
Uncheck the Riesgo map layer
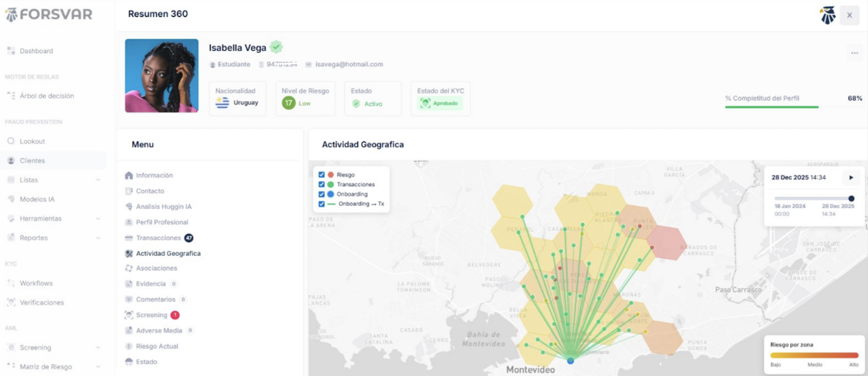pyautogui.click(x=321, y=175)
